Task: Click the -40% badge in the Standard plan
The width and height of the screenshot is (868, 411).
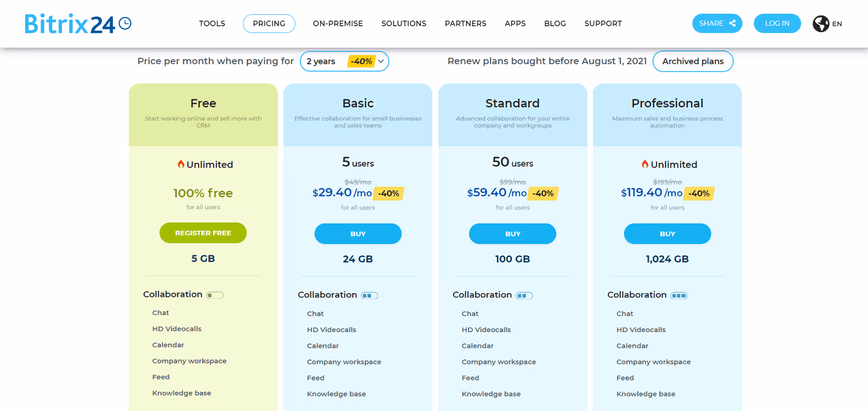Action: click(x=543, y=193)
